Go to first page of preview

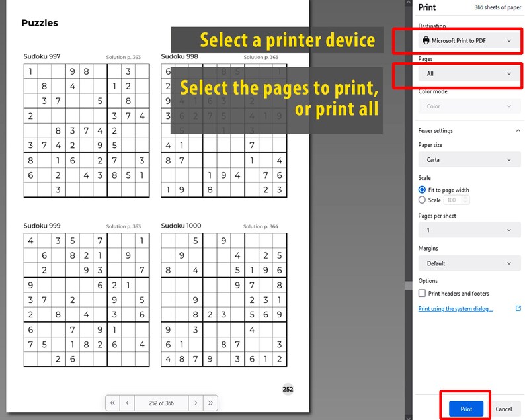click(x=113, y=403)
